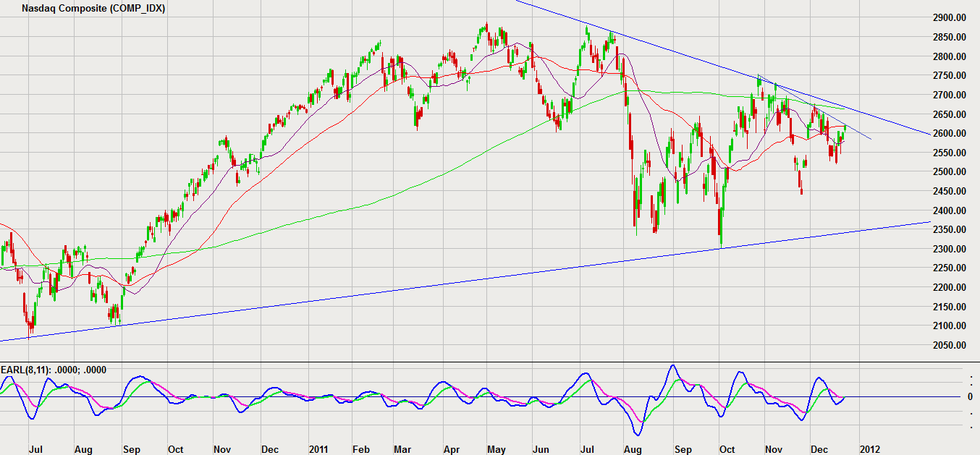
Task: Click the Mar label on time axis
Action: (x=402, y=449)
